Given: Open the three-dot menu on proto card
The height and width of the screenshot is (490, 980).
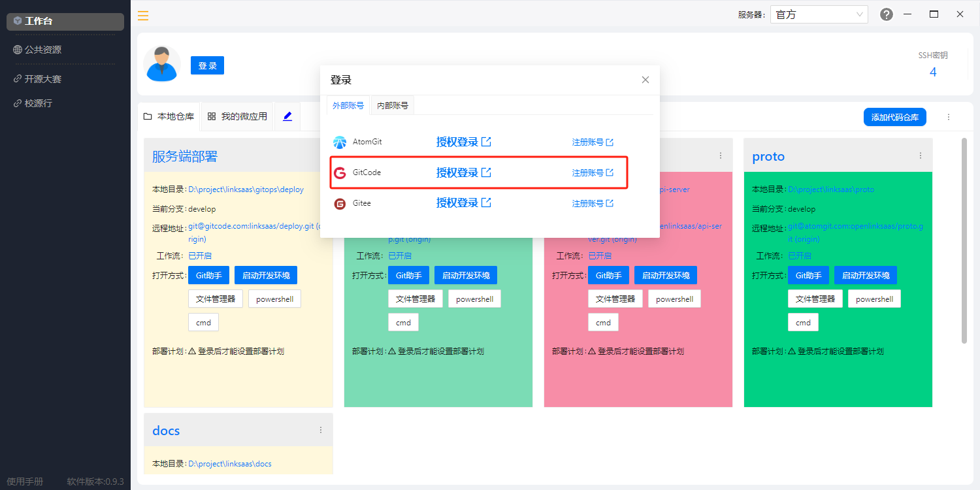Looking at the screenshot, I should [x=921, y=155].
